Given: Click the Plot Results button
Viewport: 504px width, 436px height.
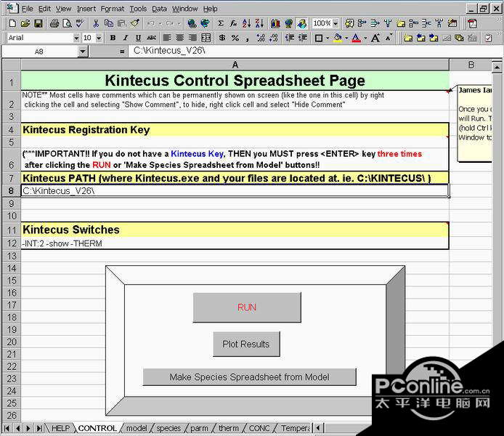Looking at the screenshot, I should (246, 344).
